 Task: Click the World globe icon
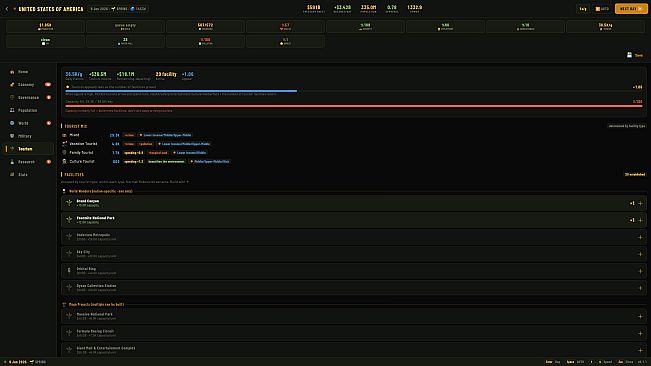[x=12, y=123]
